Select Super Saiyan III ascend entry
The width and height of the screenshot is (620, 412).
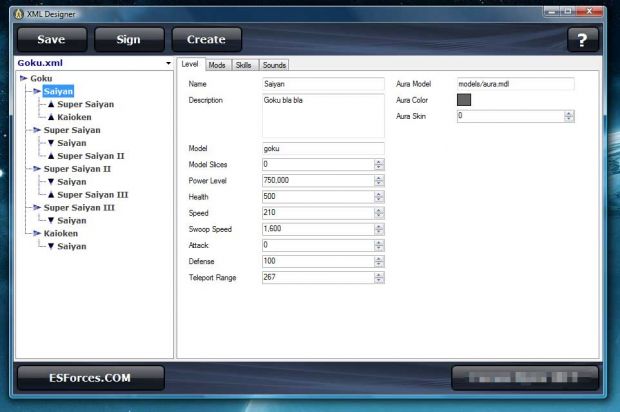[x=93, y=195]
